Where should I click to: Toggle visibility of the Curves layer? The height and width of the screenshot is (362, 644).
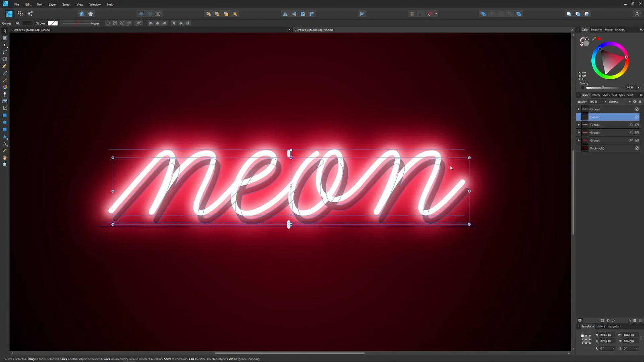point(637,117)
